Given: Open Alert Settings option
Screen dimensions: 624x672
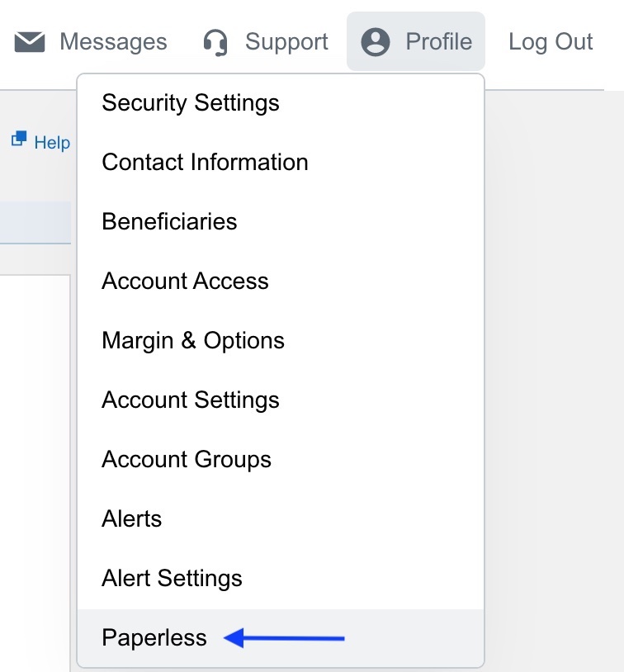Looking at the screenshot, I should click(172, 579).
